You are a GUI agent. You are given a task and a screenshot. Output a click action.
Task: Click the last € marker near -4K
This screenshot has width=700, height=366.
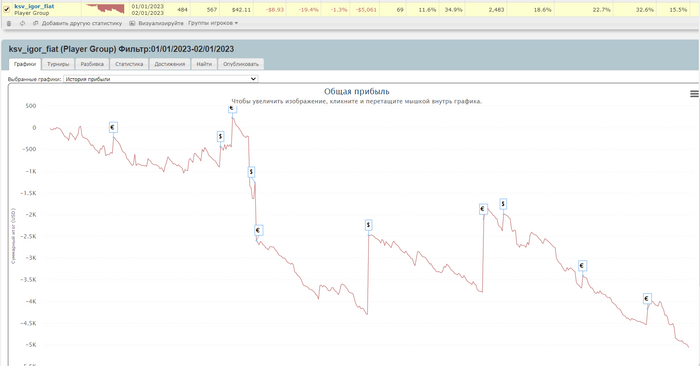pos(647,299)
